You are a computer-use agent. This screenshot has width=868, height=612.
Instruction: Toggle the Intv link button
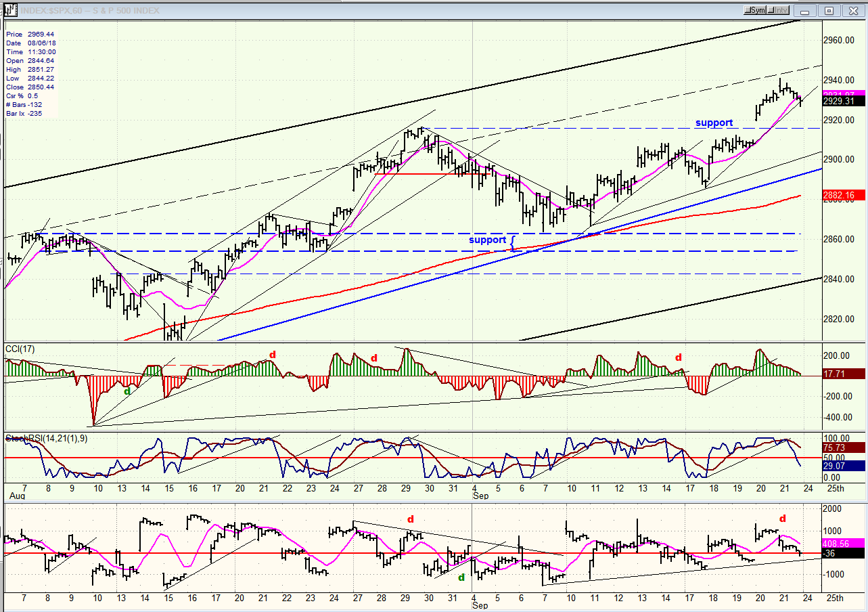click(x=778, y=10)
